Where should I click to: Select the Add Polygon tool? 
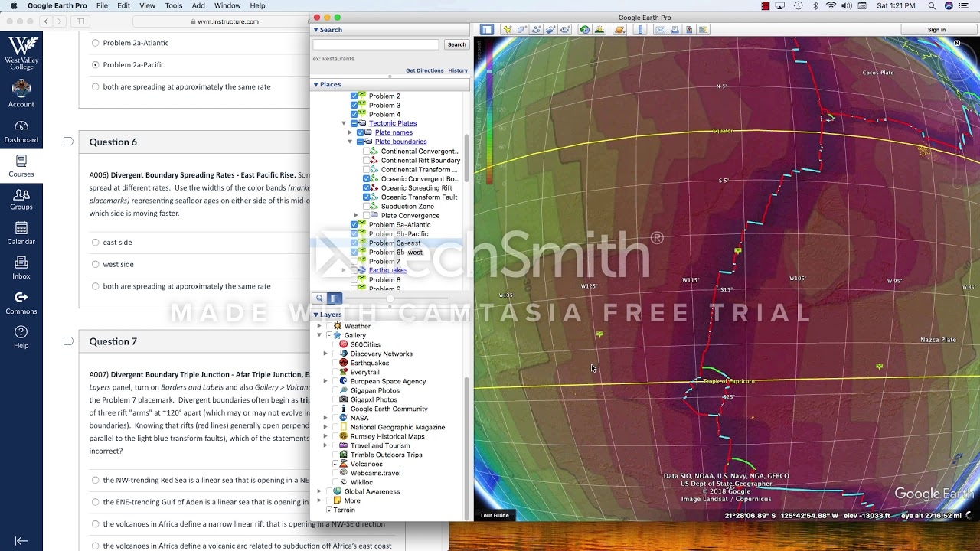tap(521, 30)
